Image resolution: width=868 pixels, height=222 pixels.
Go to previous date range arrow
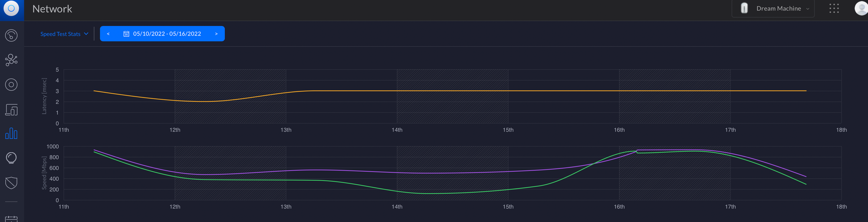(x=108, y=34)
